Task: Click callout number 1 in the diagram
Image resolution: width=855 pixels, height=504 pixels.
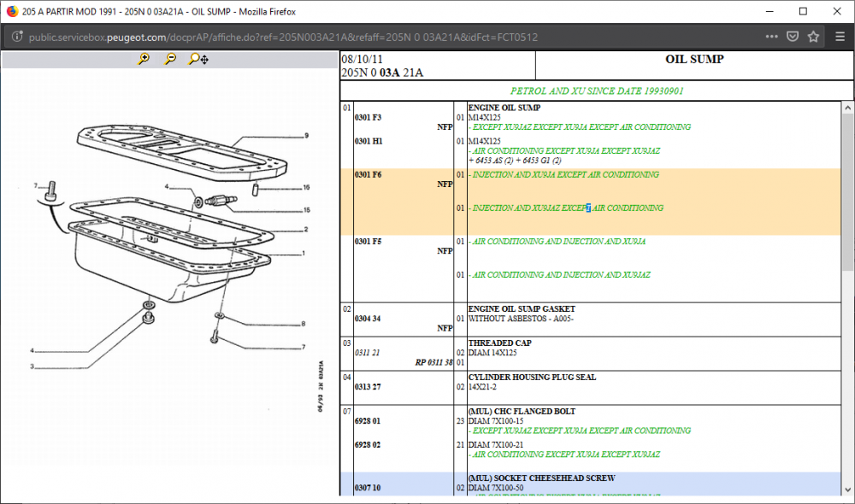Action: coord(304,254)
